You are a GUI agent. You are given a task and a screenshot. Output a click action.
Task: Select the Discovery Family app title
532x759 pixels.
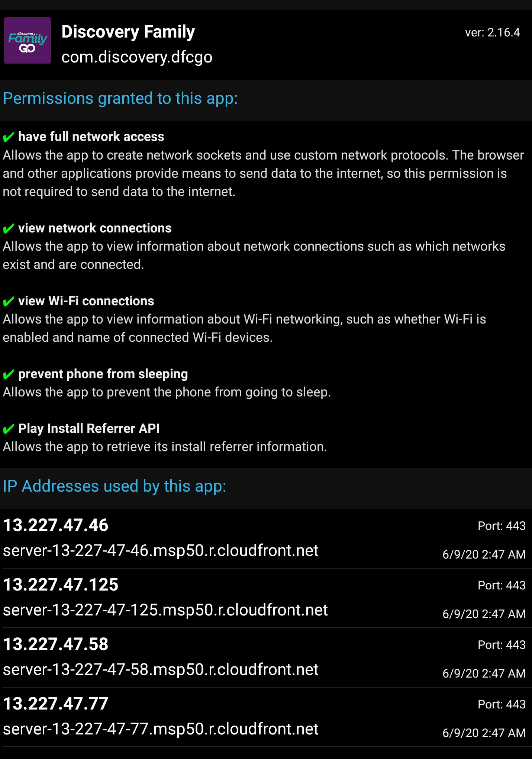128,32
